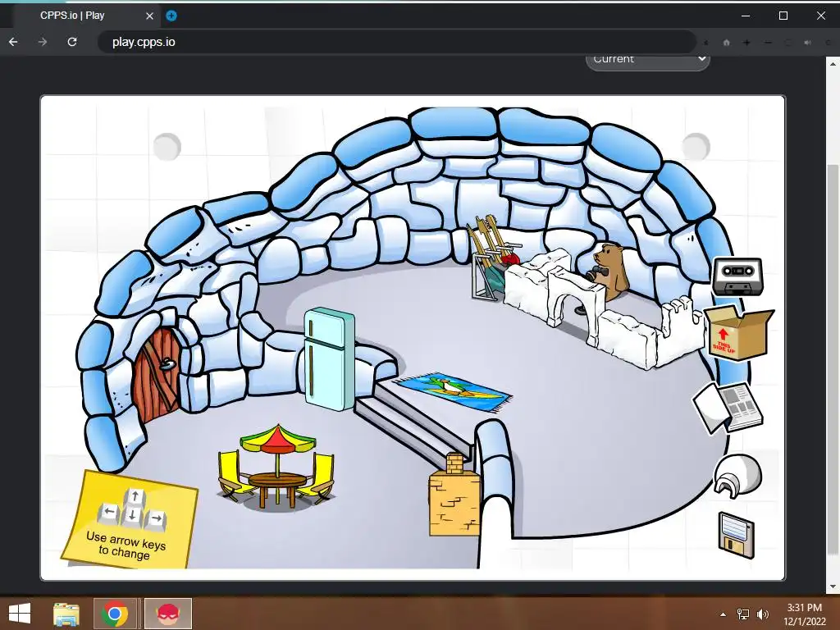Open the furniture cardboard box inventory
Screen dimensions: 840x630
(739, 332)
